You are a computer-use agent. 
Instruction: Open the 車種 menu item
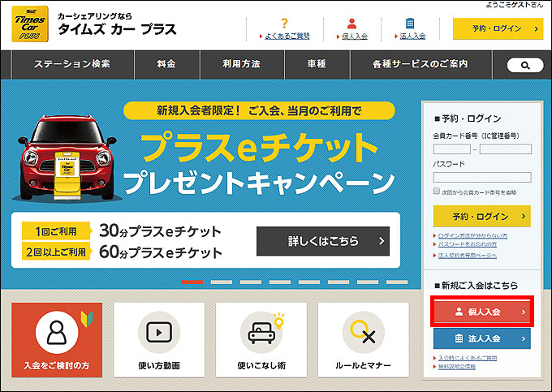pyautogui.click(x=317, y=64)
